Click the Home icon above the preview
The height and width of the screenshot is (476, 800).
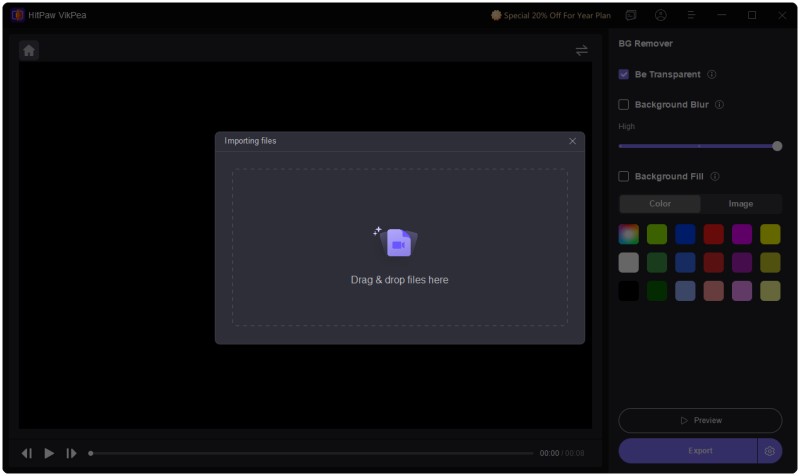(x=29, y=50)
